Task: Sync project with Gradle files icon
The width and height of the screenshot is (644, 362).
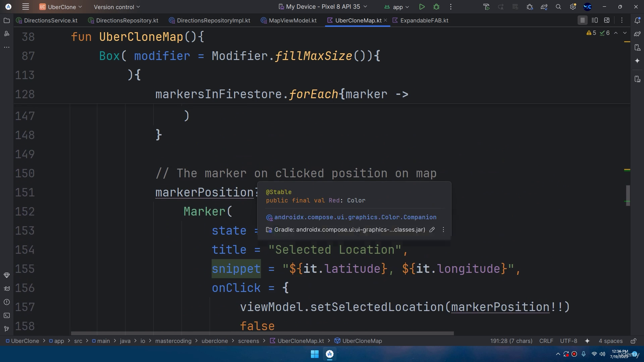Action: tap(544, 7)
